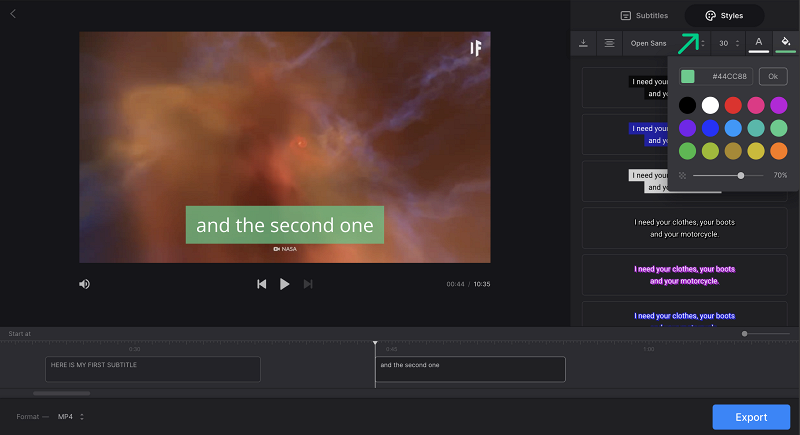Pick the dark blue color swatch
800x435 pixels.
(x=710, y=129)
